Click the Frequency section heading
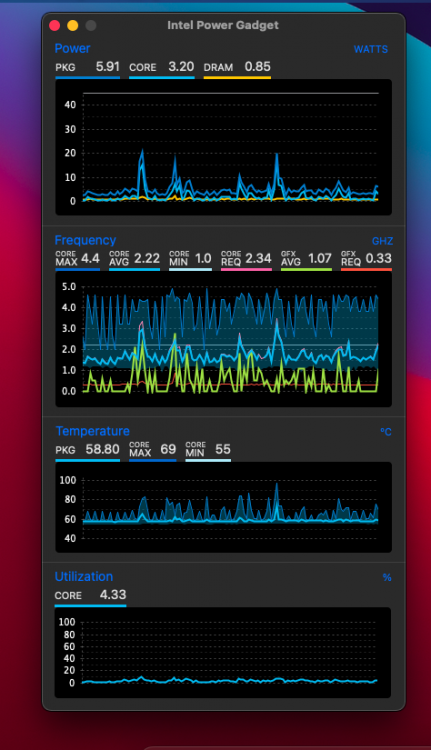This screenshot has height=750, width=431. pyautogui.click(x=85, y=240)
